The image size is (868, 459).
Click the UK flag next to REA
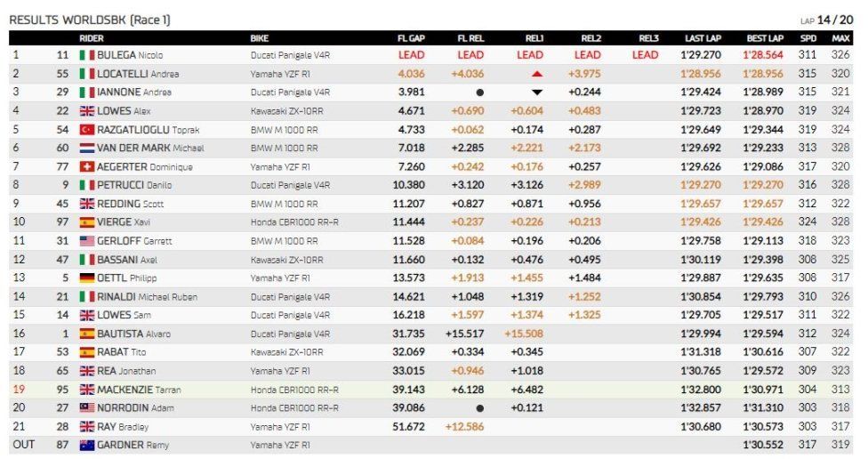[x=87, y=371]
